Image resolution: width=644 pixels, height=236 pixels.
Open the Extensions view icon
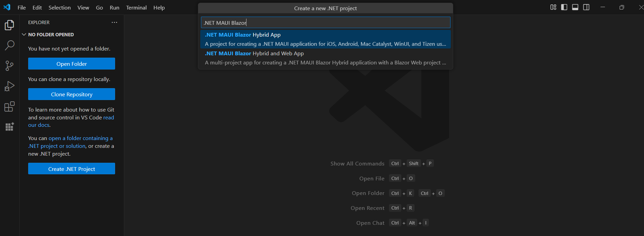point(10,106)
